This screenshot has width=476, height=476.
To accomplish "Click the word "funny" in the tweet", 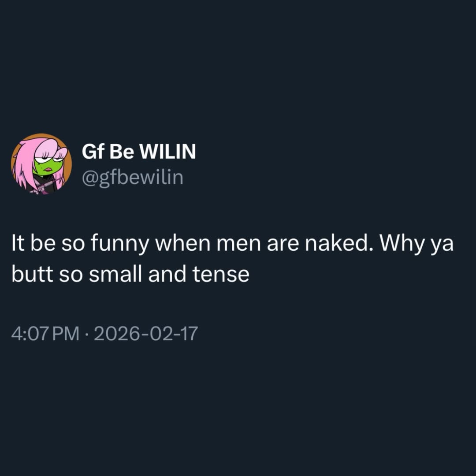I will point(119,244).
